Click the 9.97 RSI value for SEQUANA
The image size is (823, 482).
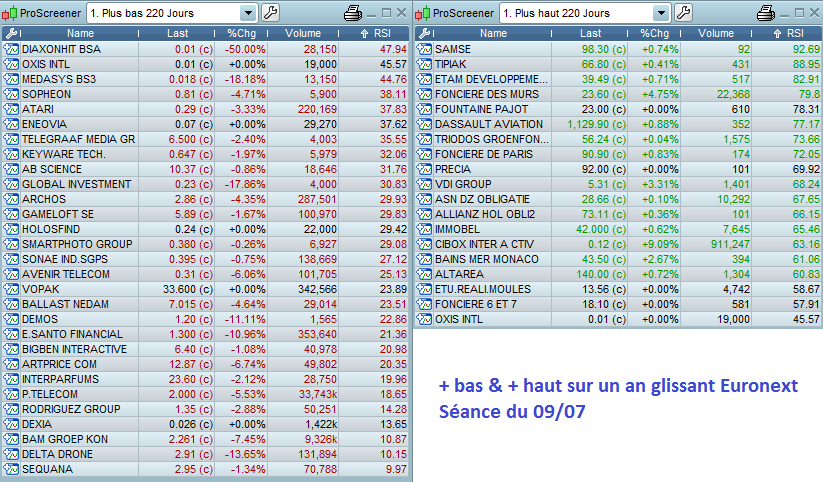tap(396, 469)
